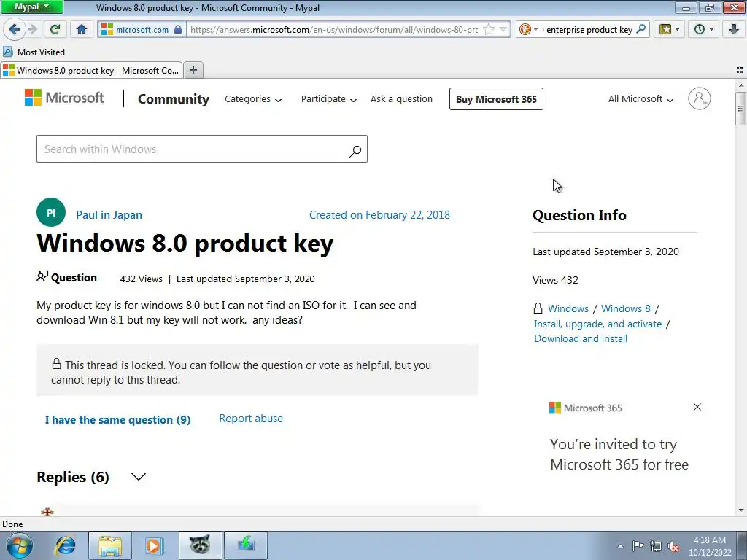Open a new tab with plus button

coord(193,70)
